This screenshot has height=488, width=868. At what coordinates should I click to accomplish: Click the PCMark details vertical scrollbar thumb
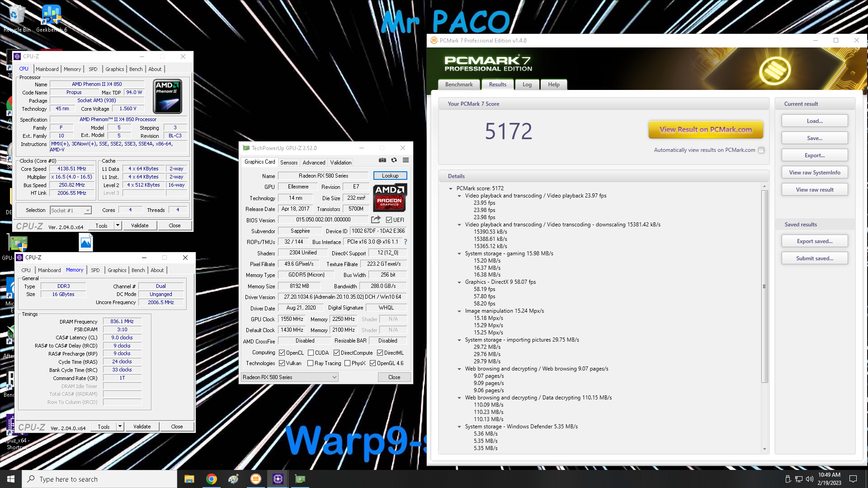pyautogui.click(x=764, y=286)
